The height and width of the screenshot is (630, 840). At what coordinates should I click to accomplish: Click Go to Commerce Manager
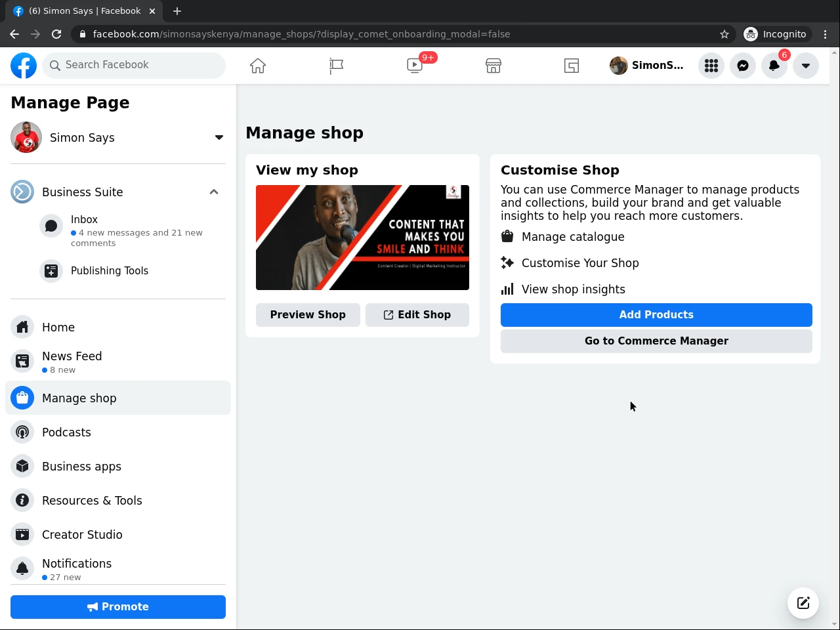pyautogui.click(x=656, y=341)
